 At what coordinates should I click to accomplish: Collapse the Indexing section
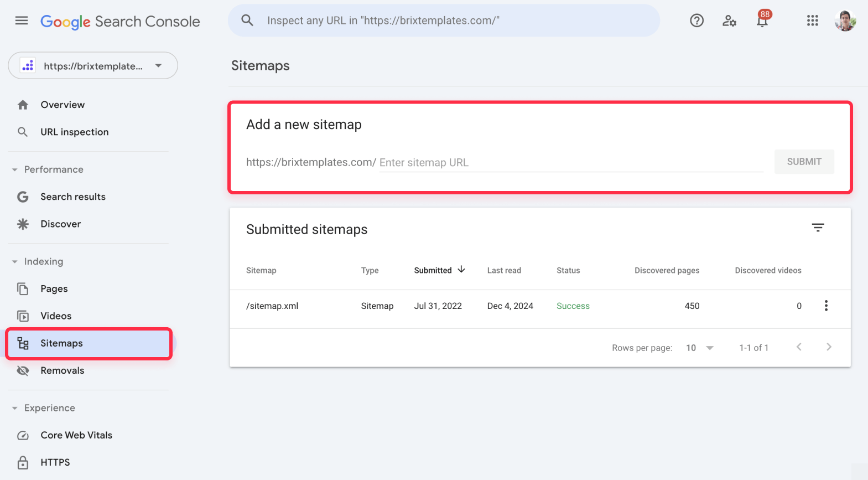coord(15,261)
